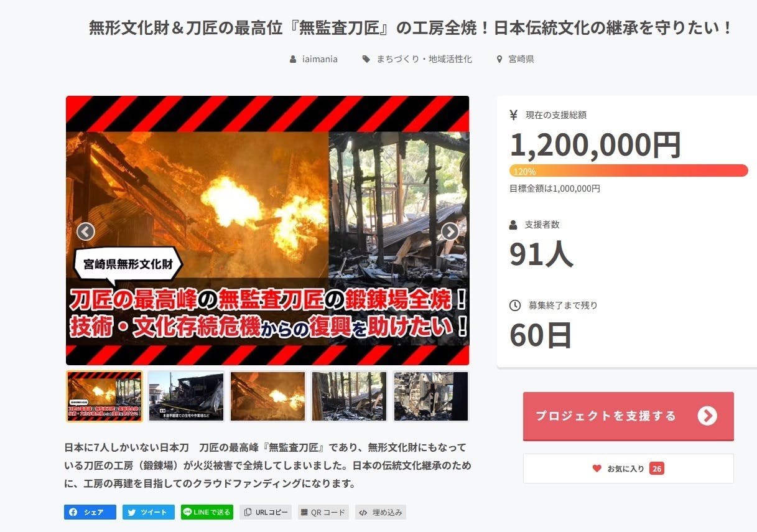Show the previous slide with left arrow
757x532 pixels.
coord(86,231)
